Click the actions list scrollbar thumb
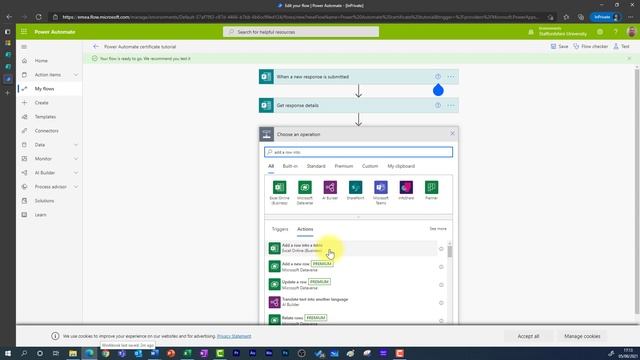This screenshot has height=360, width=640. pyautogui.click(x=450, y=252)
